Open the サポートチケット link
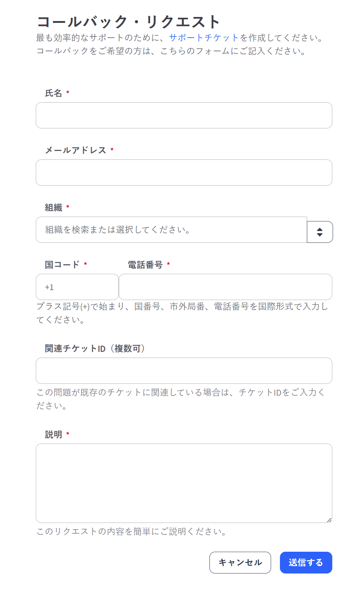364x596 pixels. tap(204, 38)
